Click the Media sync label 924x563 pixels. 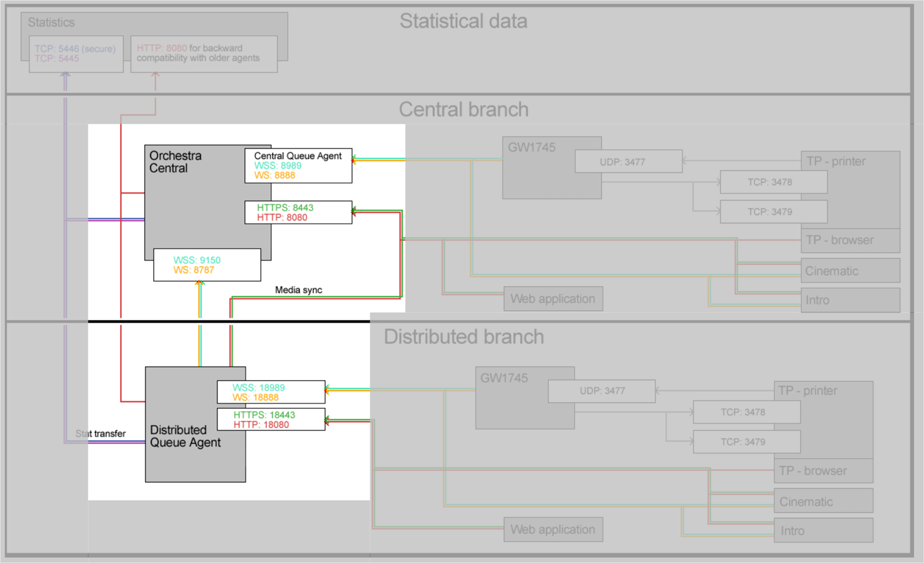(x=298, y=290)
